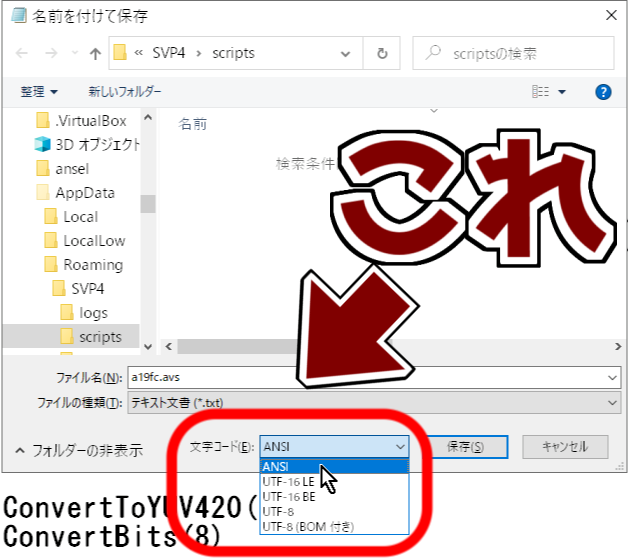This screenshot has width=628, height=560.
Task: Open the recent locations chevron
Action: pyautogui.click(x=74, y=53)
